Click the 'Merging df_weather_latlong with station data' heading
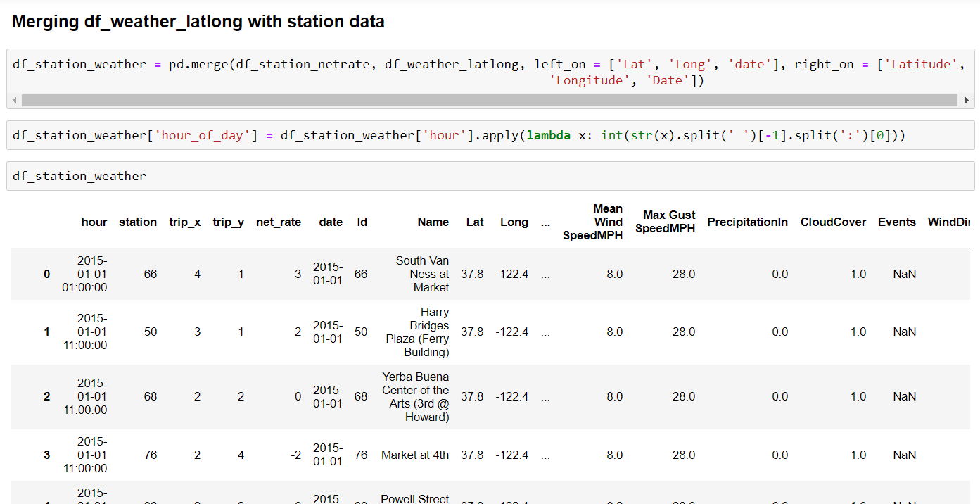 pos(198,22)
